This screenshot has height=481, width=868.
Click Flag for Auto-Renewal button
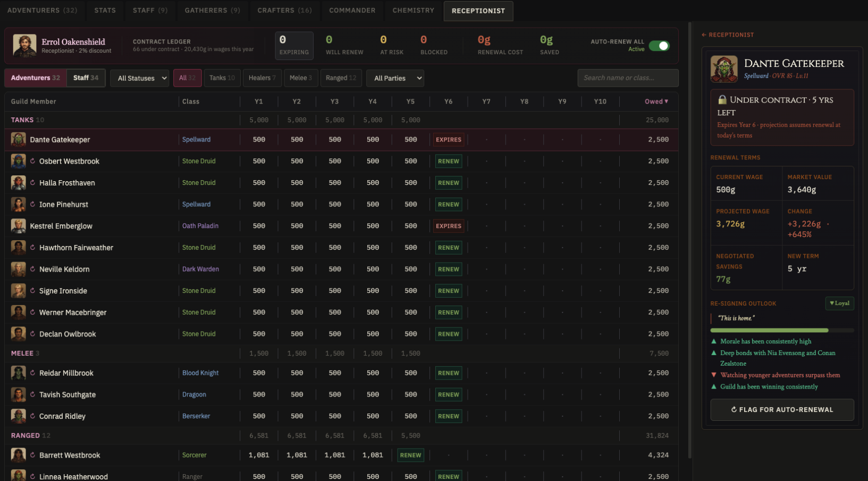(x=782, y=410)
